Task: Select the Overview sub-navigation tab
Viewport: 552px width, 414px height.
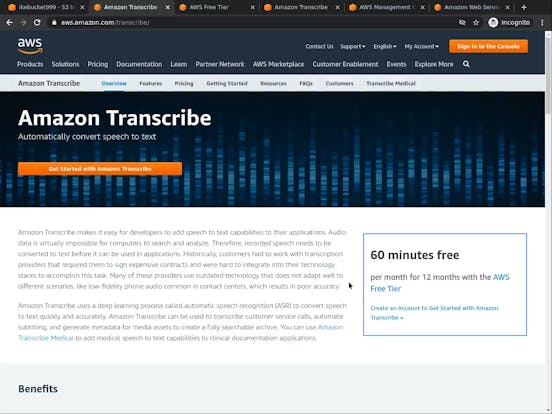Action: [114, 83]
